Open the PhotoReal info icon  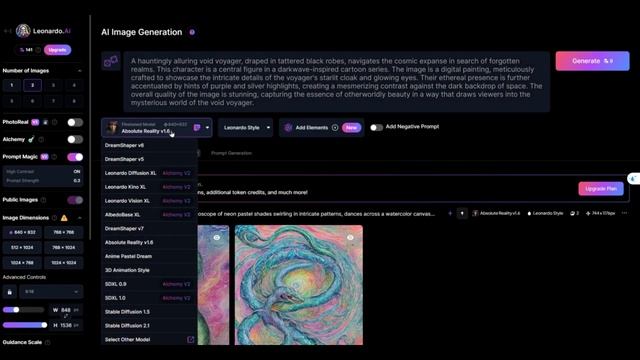coord(54,122)
